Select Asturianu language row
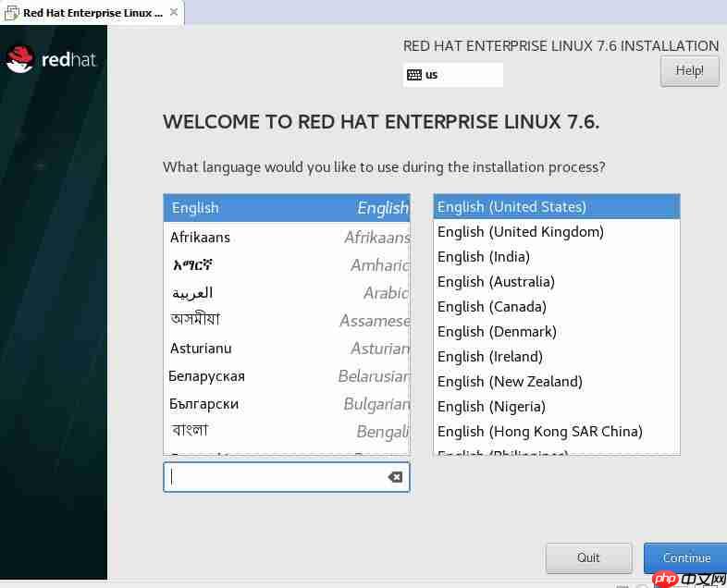This screenshot has height=588, width=727. [x=287, y=348]
